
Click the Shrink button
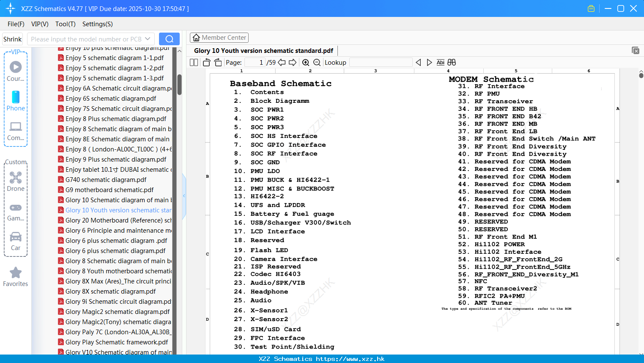(x=12, y=39)
